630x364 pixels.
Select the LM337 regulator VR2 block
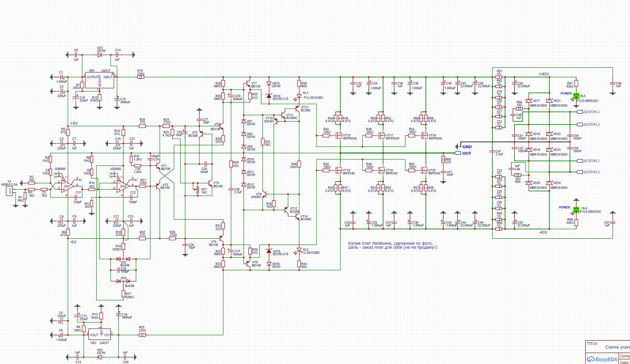tap(99, 334)
